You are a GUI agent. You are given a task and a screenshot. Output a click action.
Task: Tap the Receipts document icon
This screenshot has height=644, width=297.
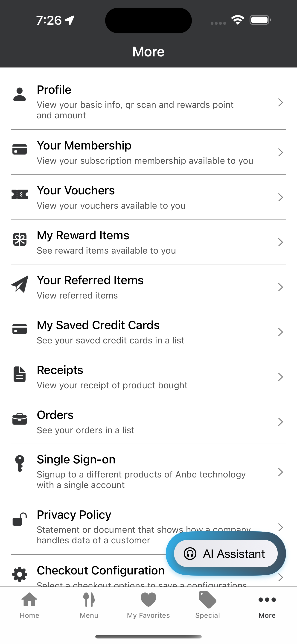click(20, 374)
